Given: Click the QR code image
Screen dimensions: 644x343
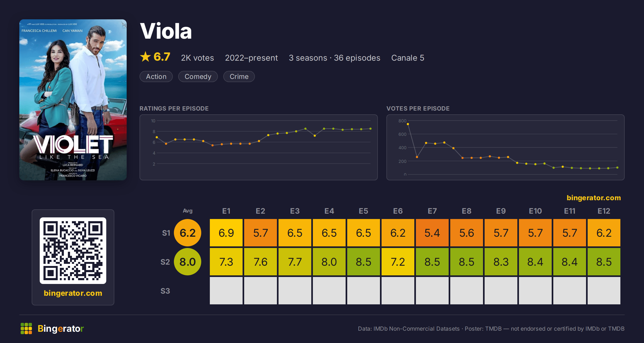Looking at the screenshot, I should (x=73, y=250).
